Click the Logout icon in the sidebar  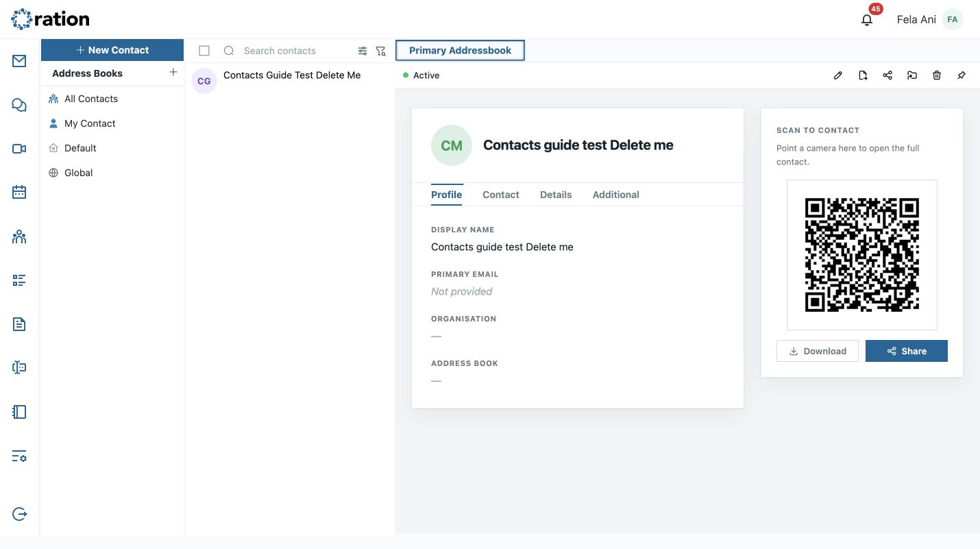point(19,514)
